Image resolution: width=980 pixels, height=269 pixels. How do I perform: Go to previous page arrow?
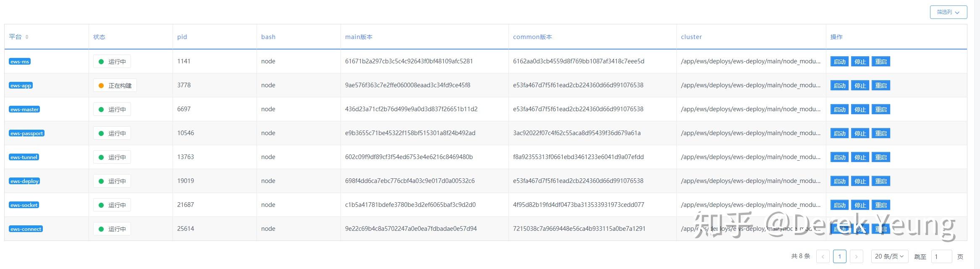pos(823,256)
